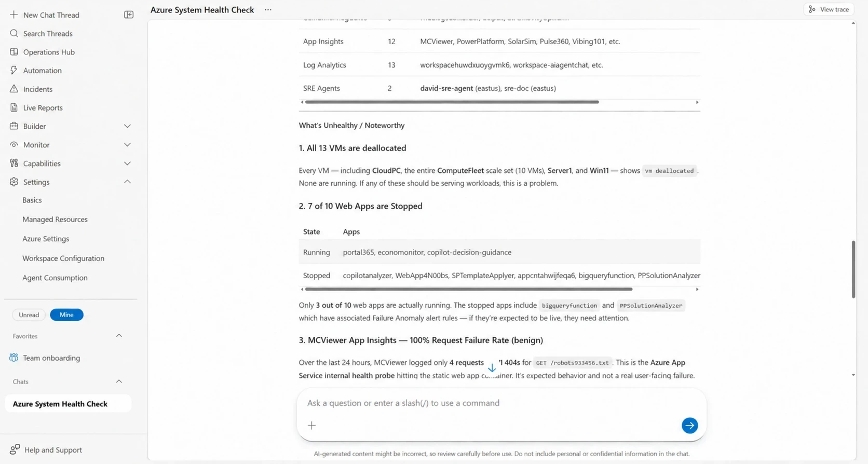868x464 pixels.
Task: Click the Team onboarding people icon
Action: 14,358
